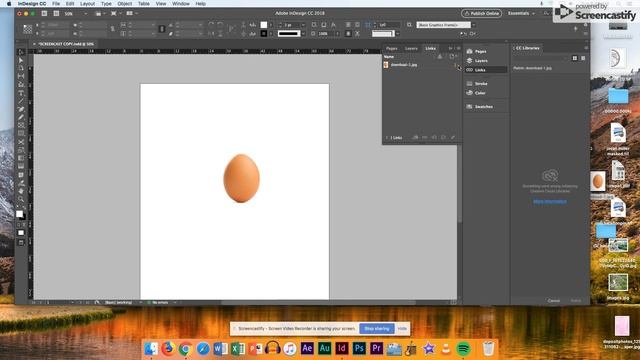Select the Links tab
This screenshot has width=640, height=360.
pos(430,48)
